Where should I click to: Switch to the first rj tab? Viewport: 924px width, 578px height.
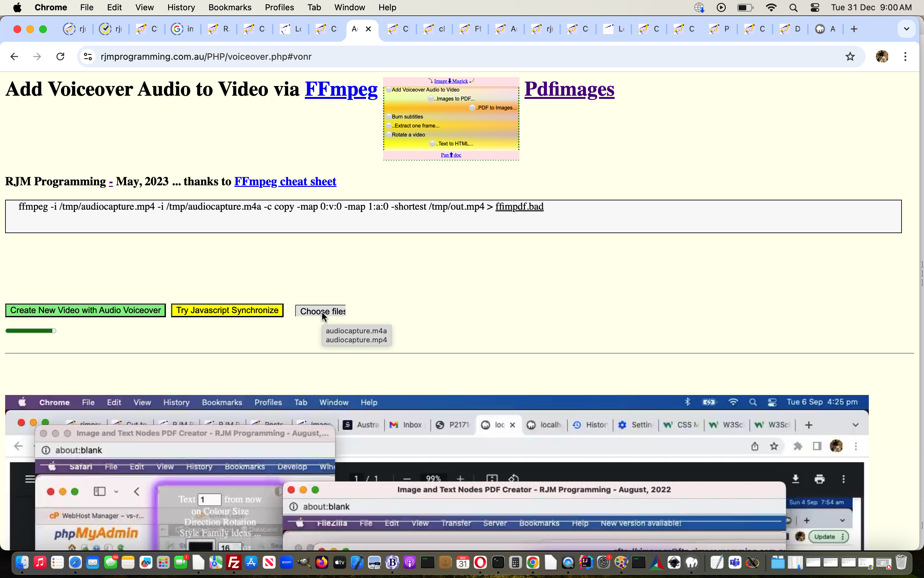[x=75, y=29]
